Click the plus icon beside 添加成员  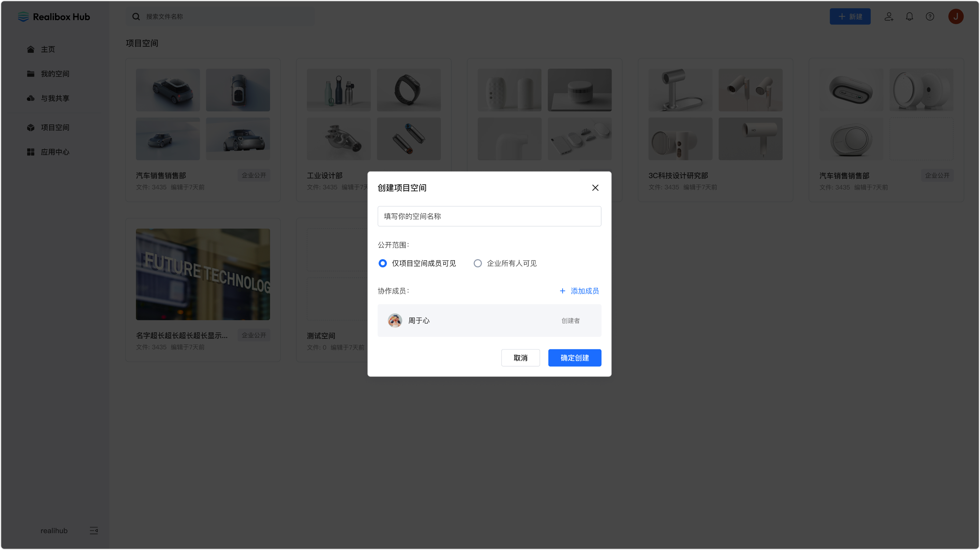coord(562,291)
